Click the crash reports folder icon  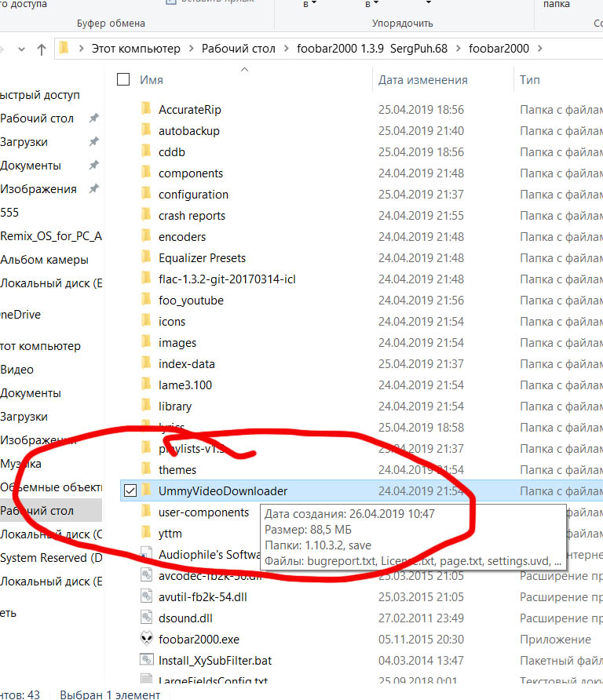tap(146, 215)
